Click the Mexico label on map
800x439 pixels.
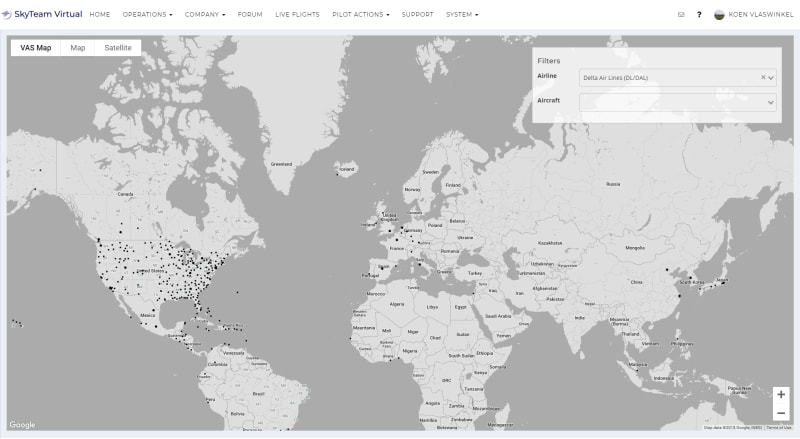pyautogui.click(x=147, y=315)
